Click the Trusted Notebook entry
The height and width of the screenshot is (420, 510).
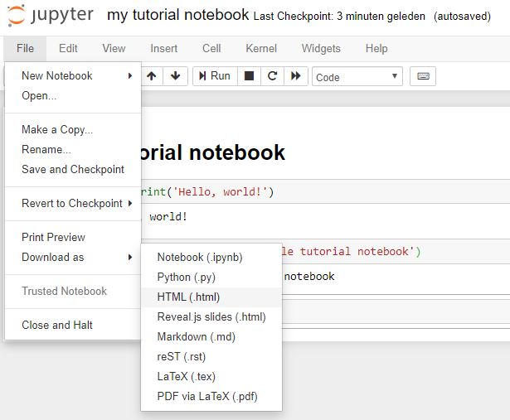[73, 291]
